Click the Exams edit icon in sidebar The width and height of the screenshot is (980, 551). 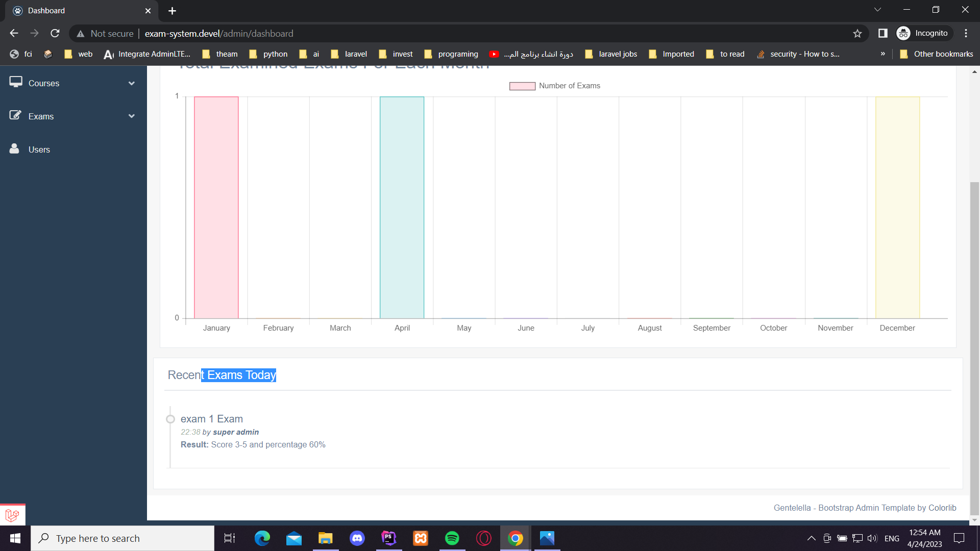click(x=16, y=115)
